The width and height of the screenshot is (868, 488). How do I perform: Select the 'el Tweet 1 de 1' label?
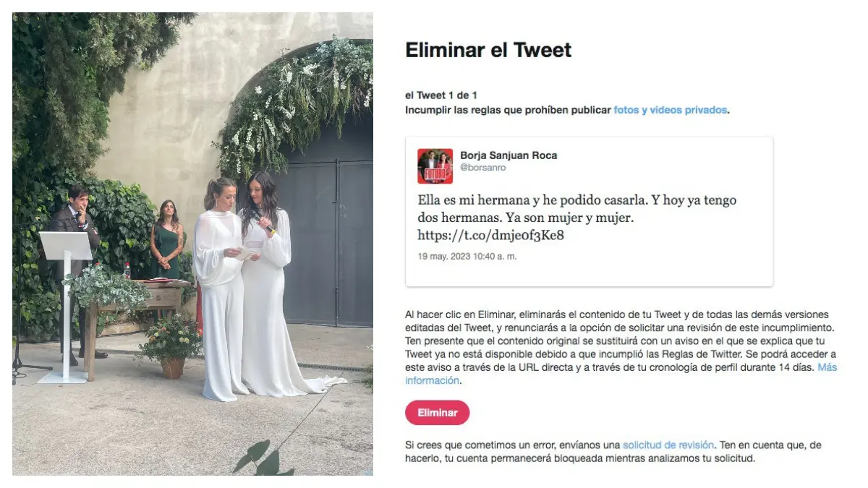point(441,95)
